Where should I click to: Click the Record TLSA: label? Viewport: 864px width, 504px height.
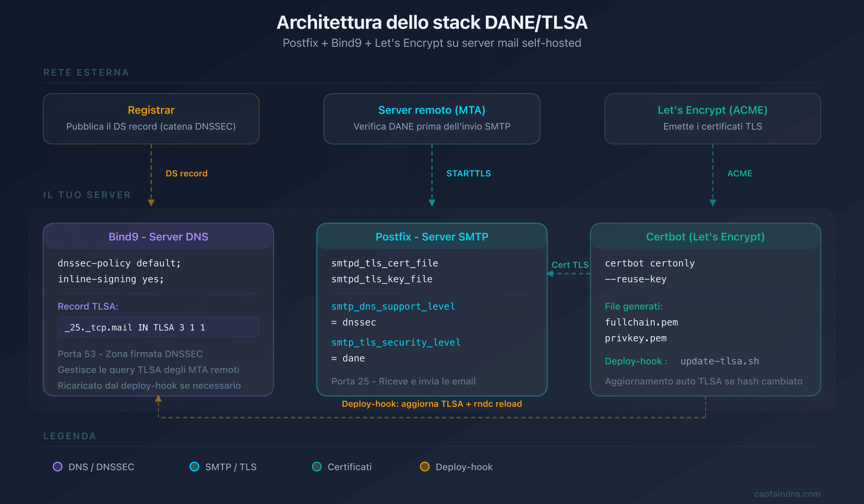tap(88, 306)
